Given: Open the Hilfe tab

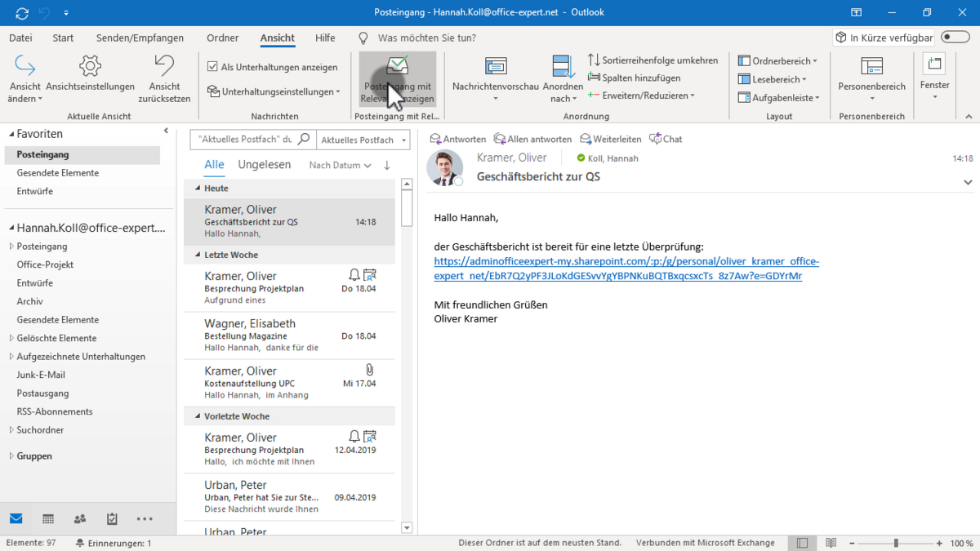Looking at the screenshot, I should 325,38.
